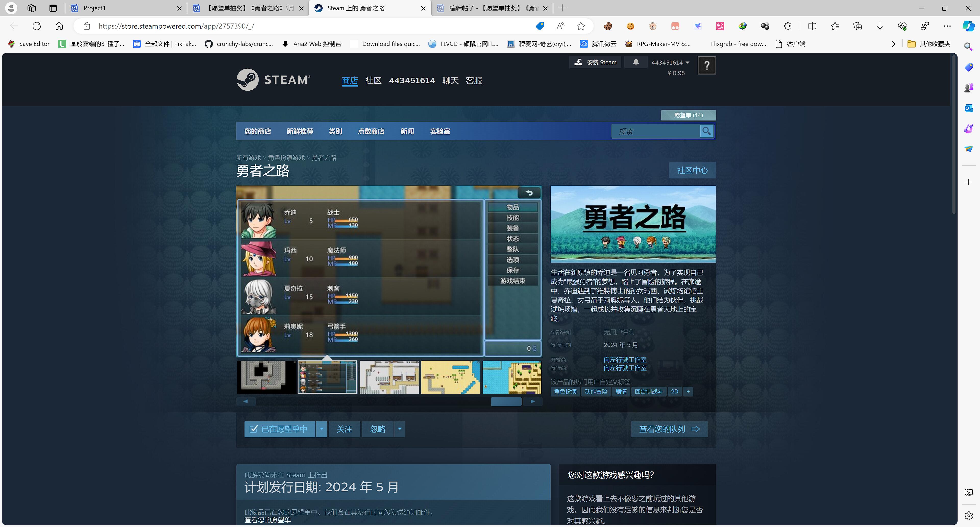Open the 443451614 account dropdown
The width and height of the screenshot is (980, 527).
(670, 62)
